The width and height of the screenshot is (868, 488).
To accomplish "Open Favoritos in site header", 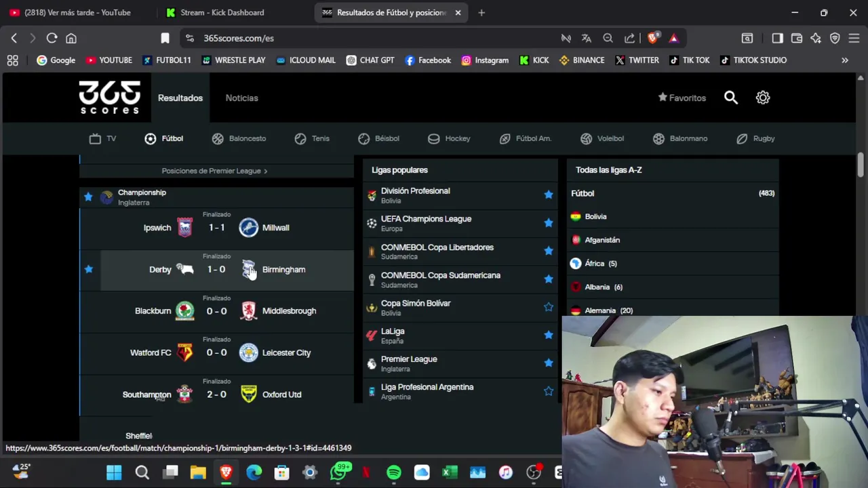I will point(682,98).
